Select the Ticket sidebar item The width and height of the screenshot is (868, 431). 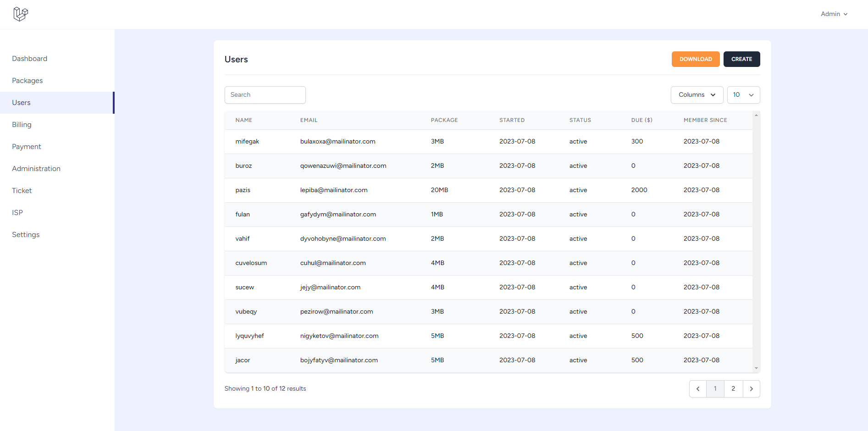tap(22, 190)
